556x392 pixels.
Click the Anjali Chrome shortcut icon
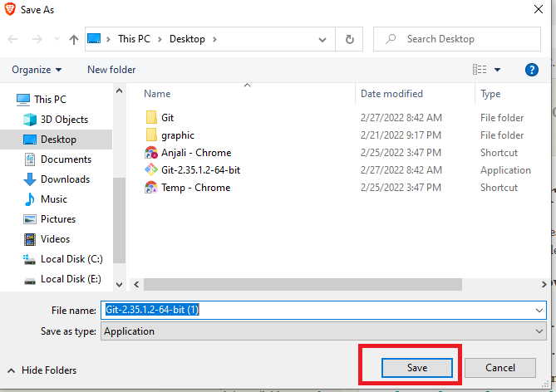[151, 153]
